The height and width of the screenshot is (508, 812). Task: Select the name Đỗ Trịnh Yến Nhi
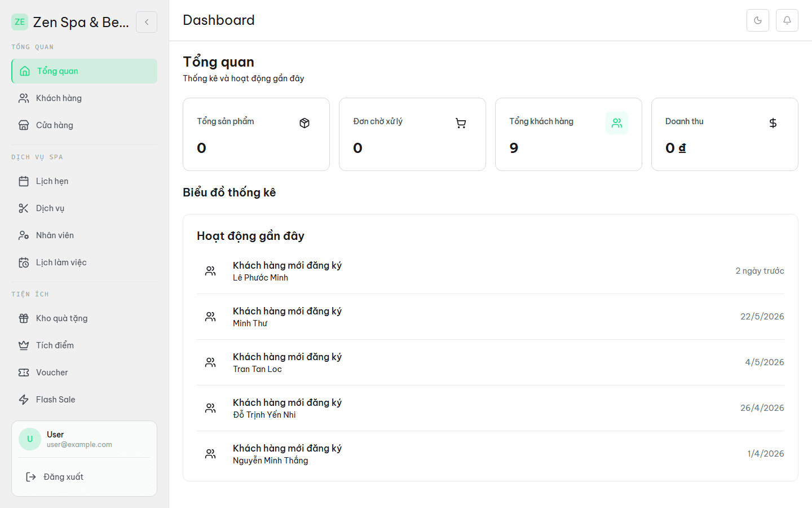[264, 415]
